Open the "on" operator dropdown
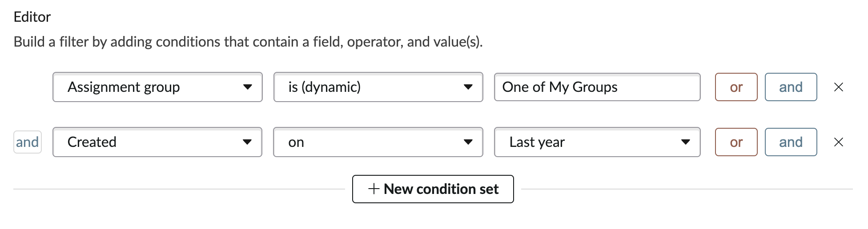This screenshot has width=868, height=229. [x=378, y=142]
